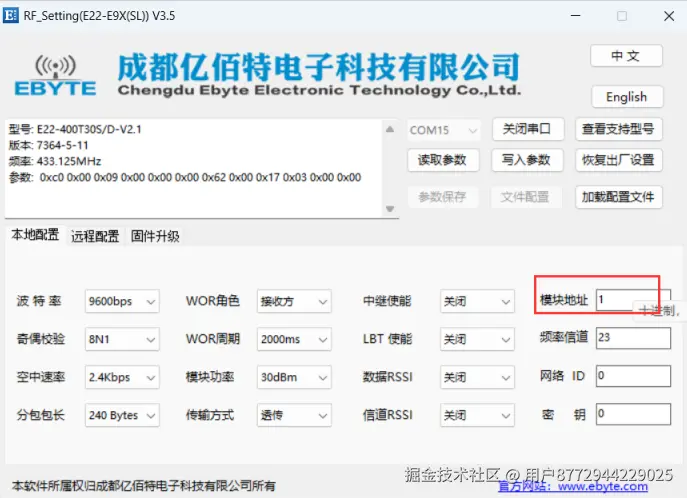This screenshot has height=498, width=687.
Task: Click the 密钥 input field
Action: (633, 414)
